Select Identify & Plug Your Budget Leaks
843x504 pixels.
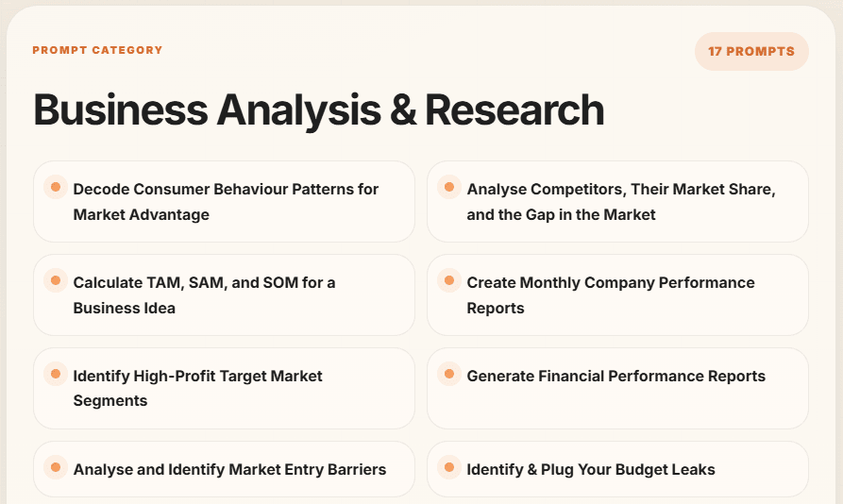click(591, 469)
